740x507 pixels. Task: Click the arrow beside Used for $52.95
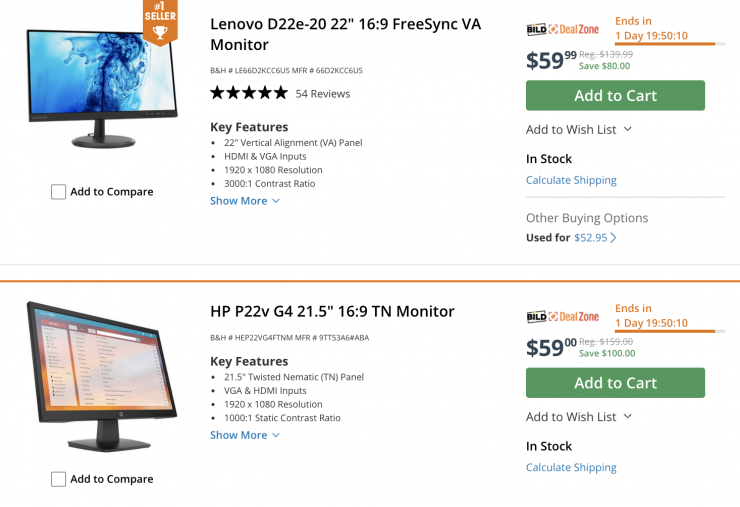[x=613, y=238]
